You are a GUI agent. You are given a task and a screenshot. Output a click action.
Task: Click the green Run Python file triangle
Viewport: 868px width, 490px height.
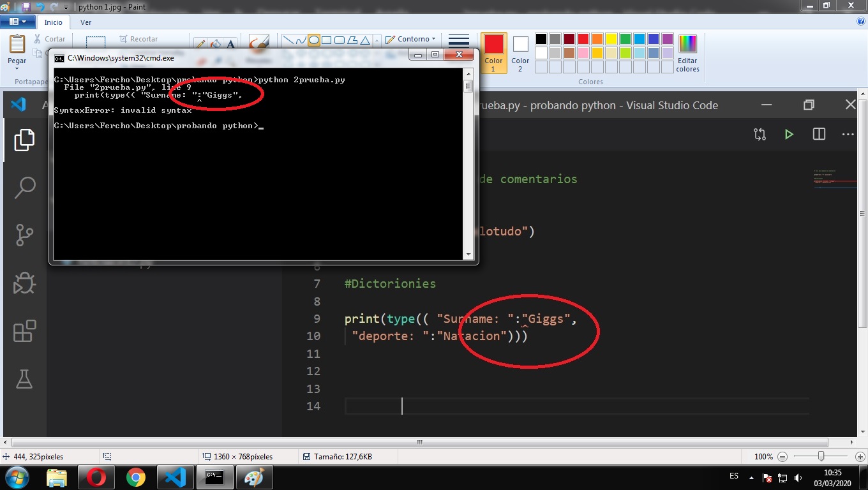tap(789, 134)
